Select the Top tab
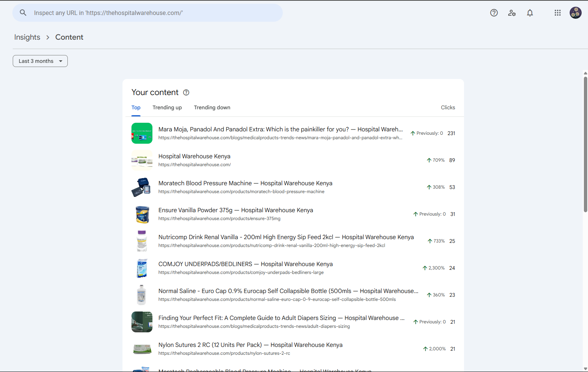 (136, 107)
